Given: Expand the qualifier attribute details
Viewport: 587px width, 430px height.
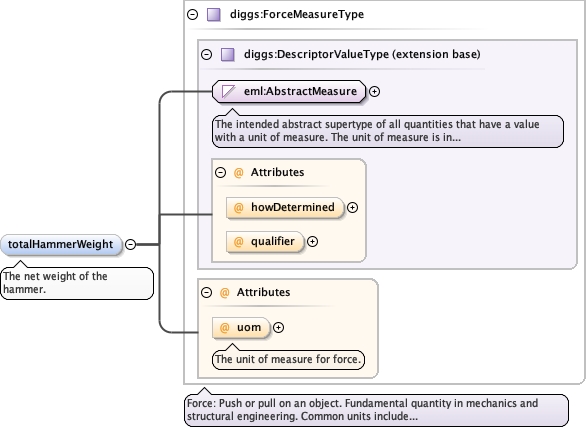Looking at the screenshot, I should pyautogui.click(x=312, y=242).
